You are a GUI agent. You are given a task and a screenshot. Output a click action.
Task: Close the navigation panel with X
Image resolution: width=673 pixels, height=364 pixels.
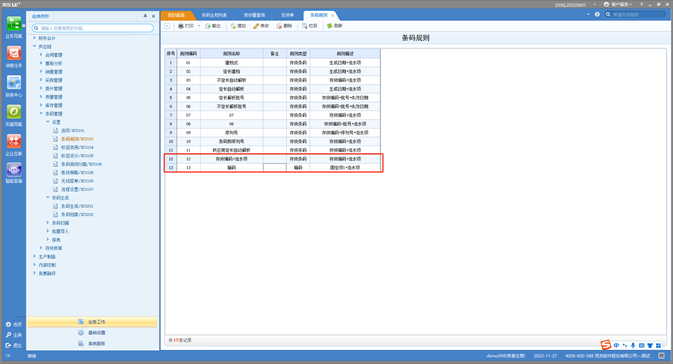point(153,16)
